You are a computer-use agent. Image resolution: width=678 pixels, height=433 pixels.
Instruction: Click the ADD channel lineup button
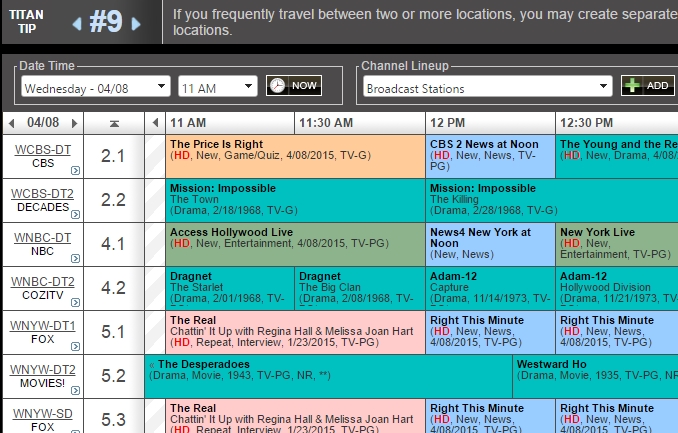[x=648, y=86]
